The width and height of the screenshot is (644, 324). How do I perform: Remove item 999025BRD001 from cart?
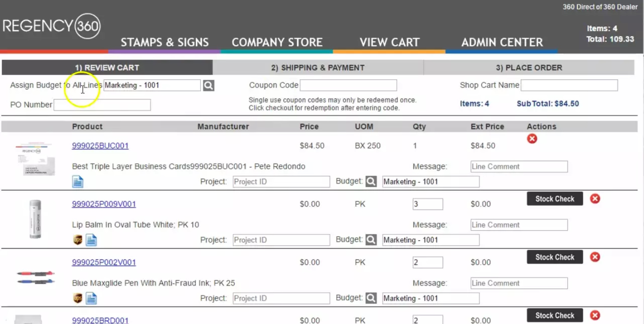tap(595, 315)
